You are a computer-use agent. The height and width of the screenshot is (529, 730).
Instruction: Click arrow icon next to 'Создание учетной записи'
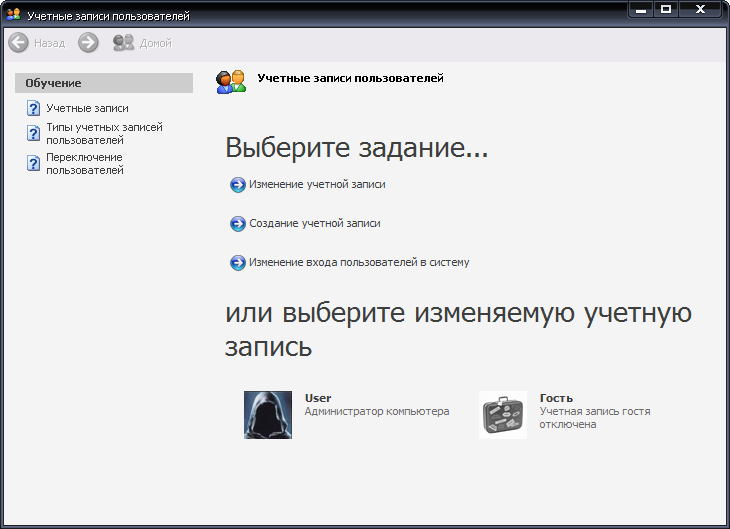tap(237, 224)
